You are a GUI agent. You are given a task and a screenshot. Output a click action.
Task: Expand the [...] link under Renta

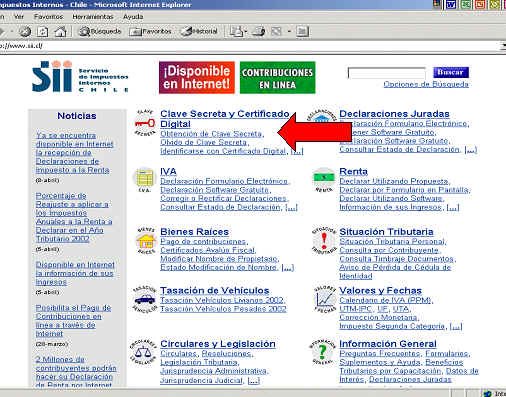[x=453, y=207]
